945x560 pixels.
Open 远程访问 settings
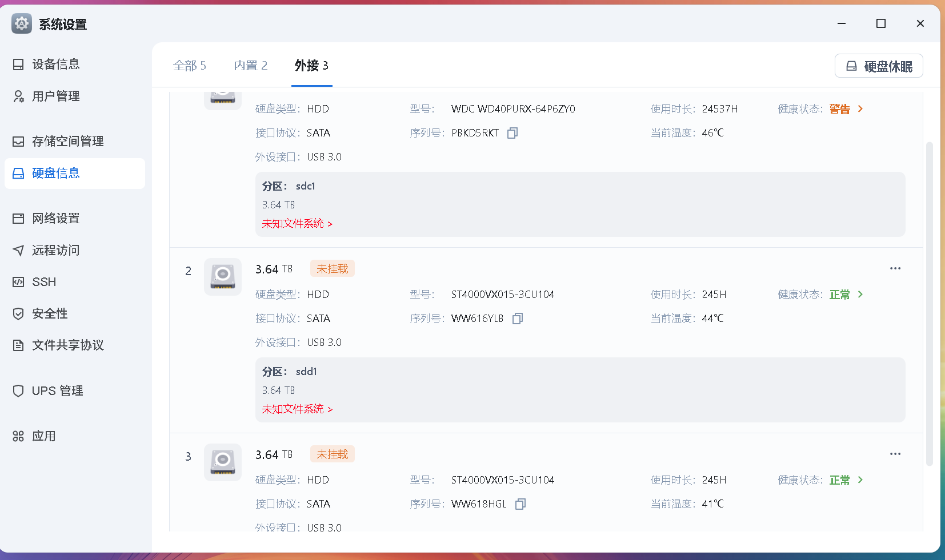74,250
